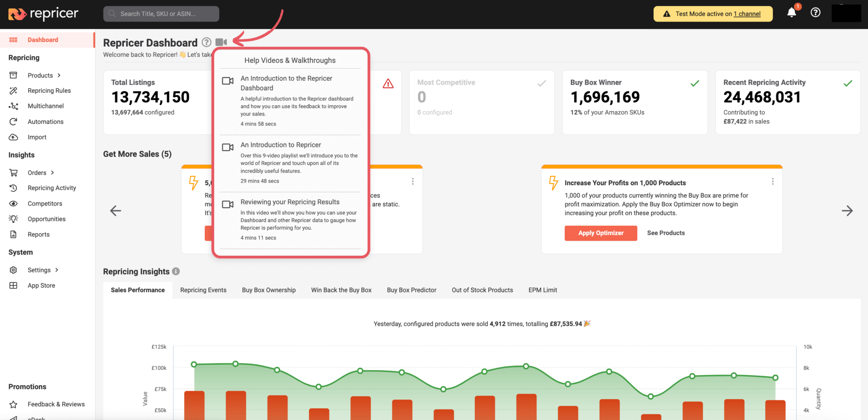The height and width of the screenshot is (420, 868).
Task: Click the Import cloud upload icon
Action: 14,137
